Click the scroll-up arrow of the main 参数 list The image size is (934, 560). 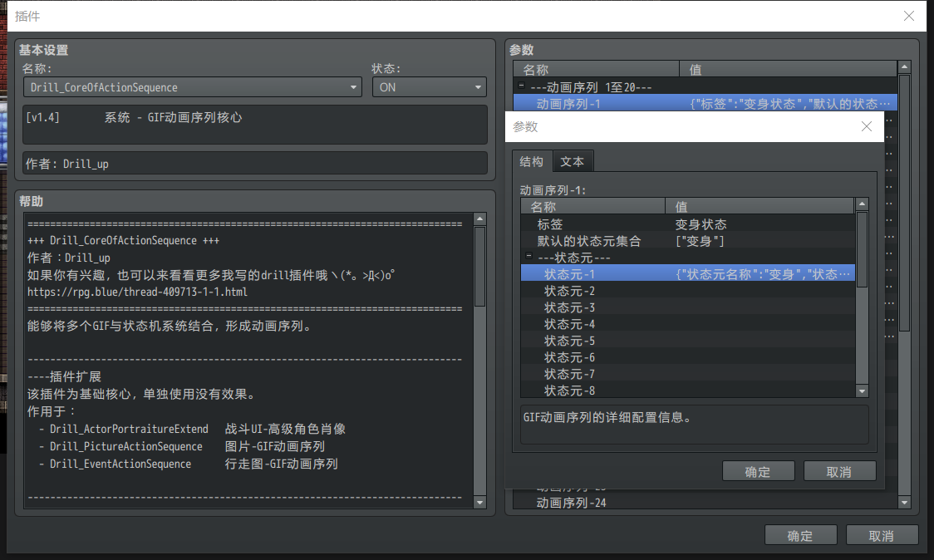coord(904,66)
